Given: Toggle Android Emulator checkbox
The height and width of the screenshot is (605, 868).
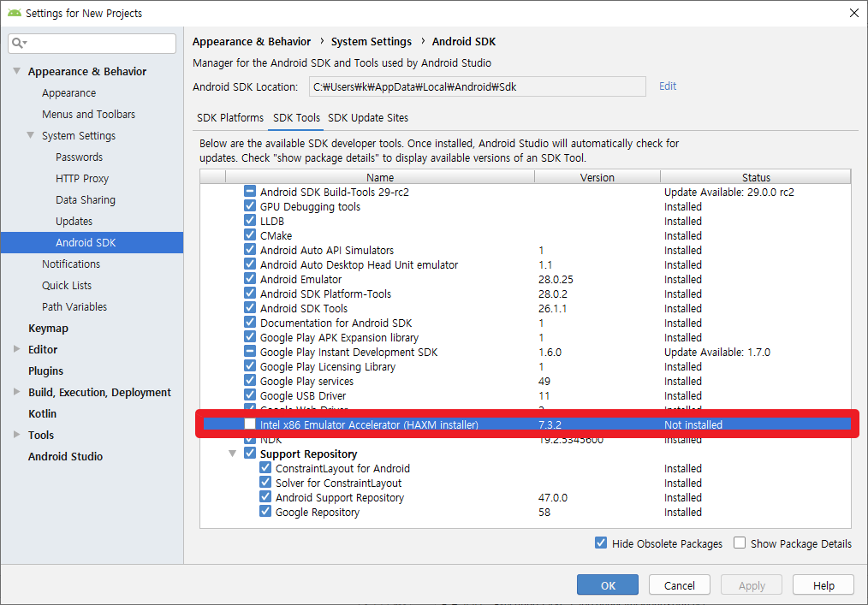Looking at the screenshot, I should (x=250, y=279).
